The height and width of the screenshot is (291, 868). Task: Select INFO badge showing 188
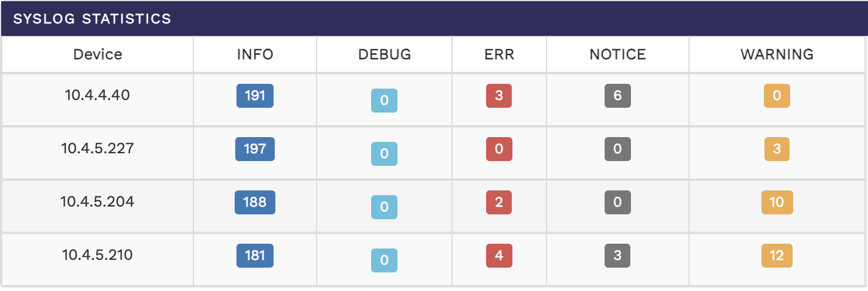pyautogui.click(x=255, y=202)
